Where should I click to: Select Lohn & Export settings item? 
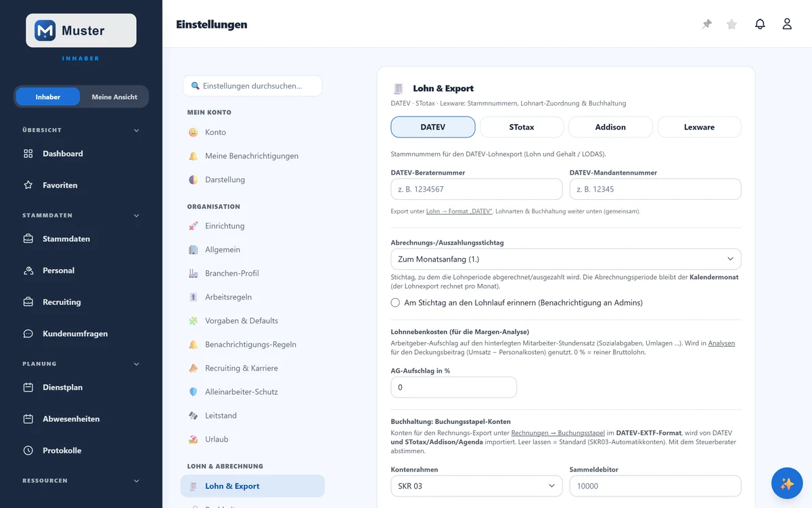tap(252, 486)
